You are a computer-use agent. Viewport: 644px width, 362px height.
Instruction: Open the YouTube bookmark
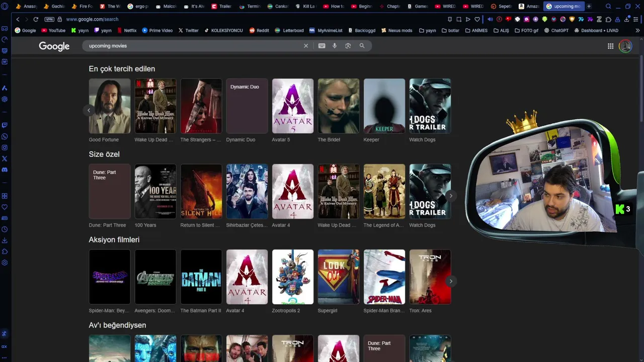tap(53, 30)
